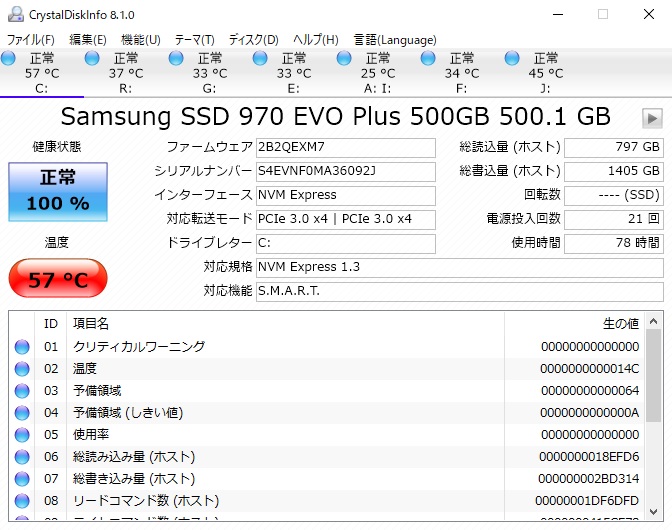Screen dimensions: 672x530
Task: Click the status icon for リードコマンド数 (ホスト) row
Action: 22,501
